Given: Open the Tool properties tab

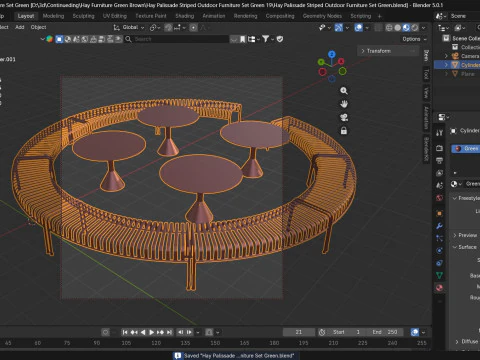Looking at the screenshot, I should pyautogui.click(x=439, y=133).
